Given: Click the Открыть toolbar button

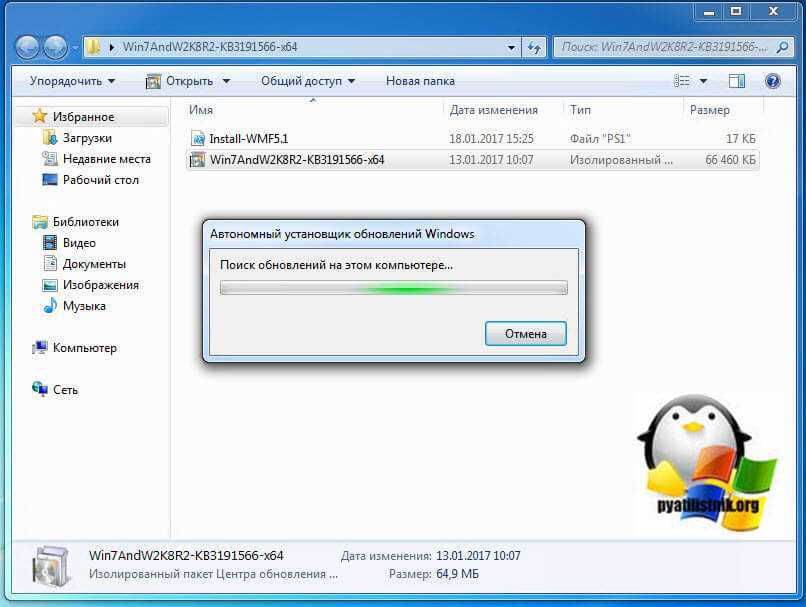Looking at the screenshot, I should pos(179,81).
